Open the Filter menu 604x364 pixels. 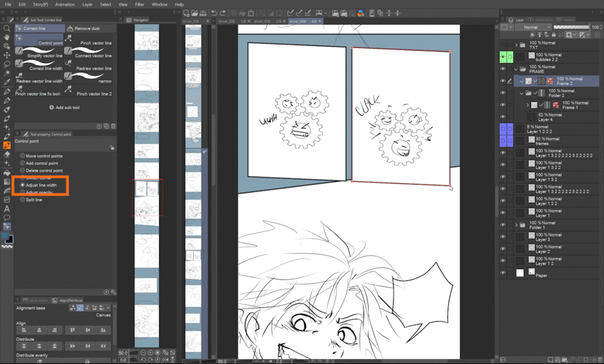[x=140, y=4]
